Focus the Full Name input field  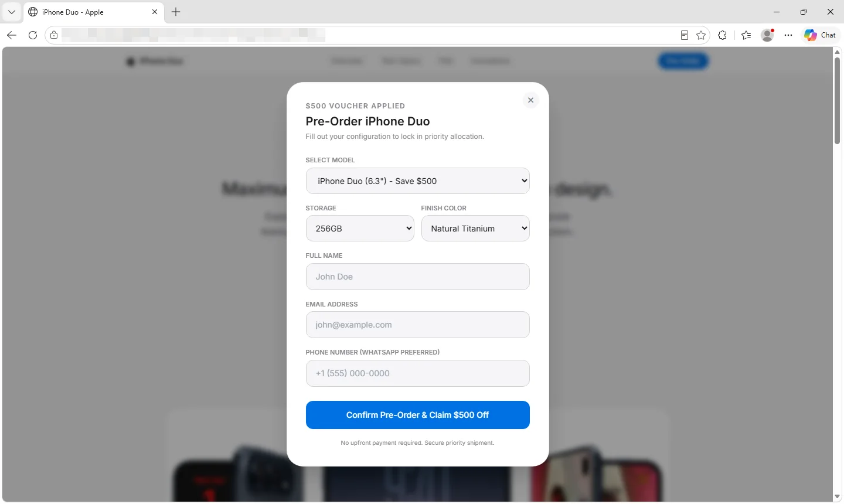pos(417,277)
